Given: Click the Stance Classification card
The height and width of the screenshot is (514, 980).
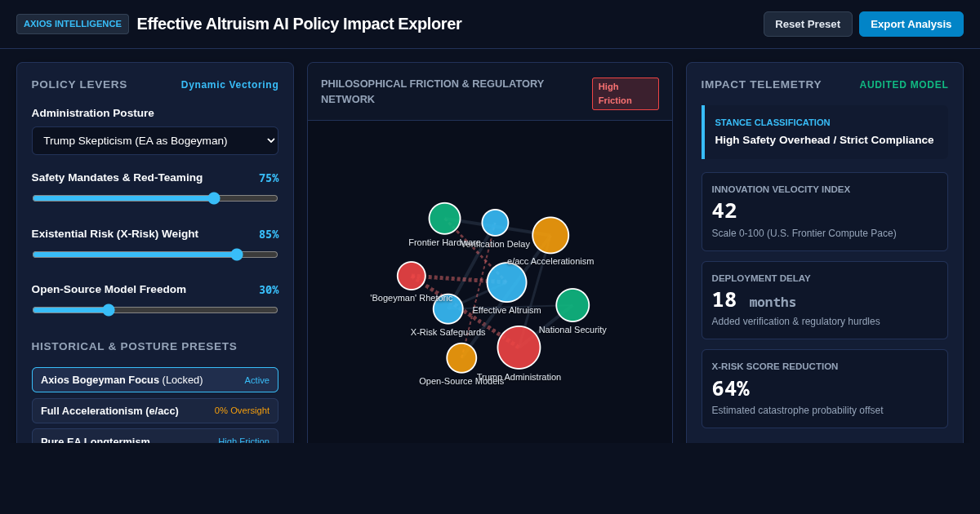Looking at the screenshot, I should [x=825, y=132].
